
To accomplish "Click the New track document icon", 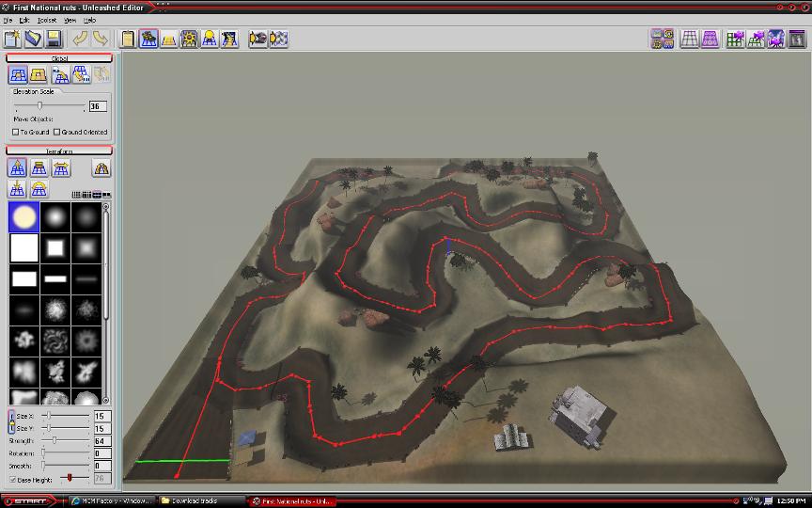I will [x=12, y=39].
